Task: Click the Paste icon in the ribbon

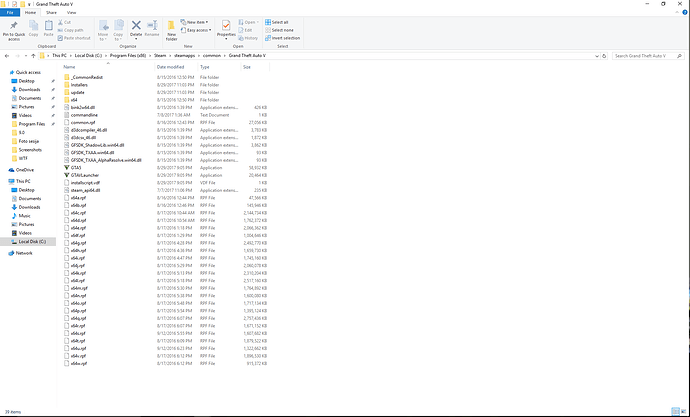Action: 48,26
